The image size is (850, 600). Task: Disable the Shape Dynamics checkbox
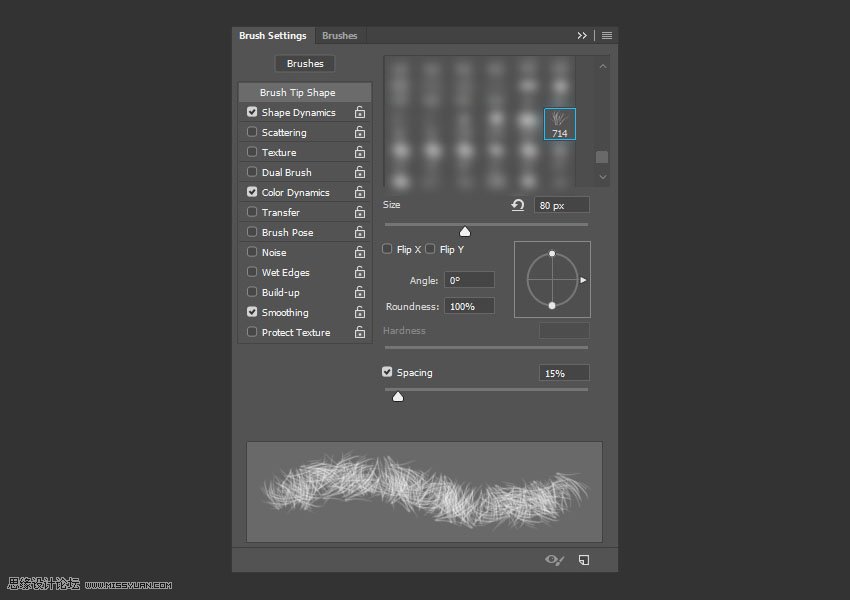click(252, 112)
